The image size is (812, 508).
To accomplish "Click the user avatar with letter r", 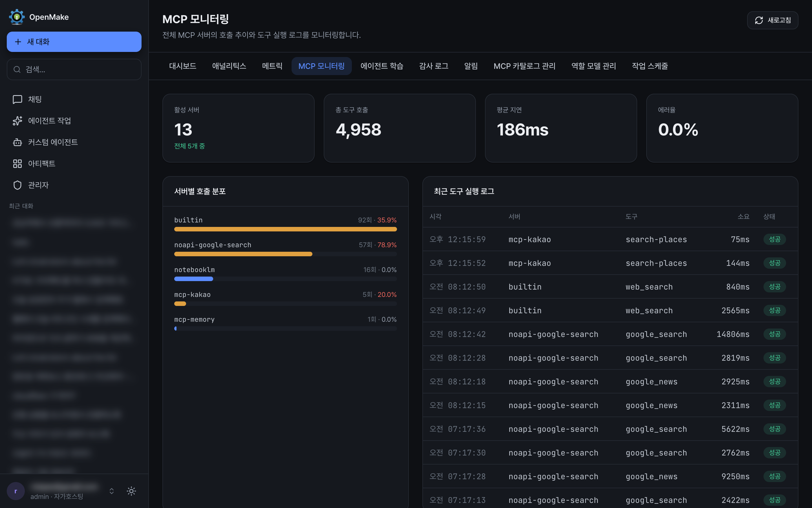I will pos(16,491).
